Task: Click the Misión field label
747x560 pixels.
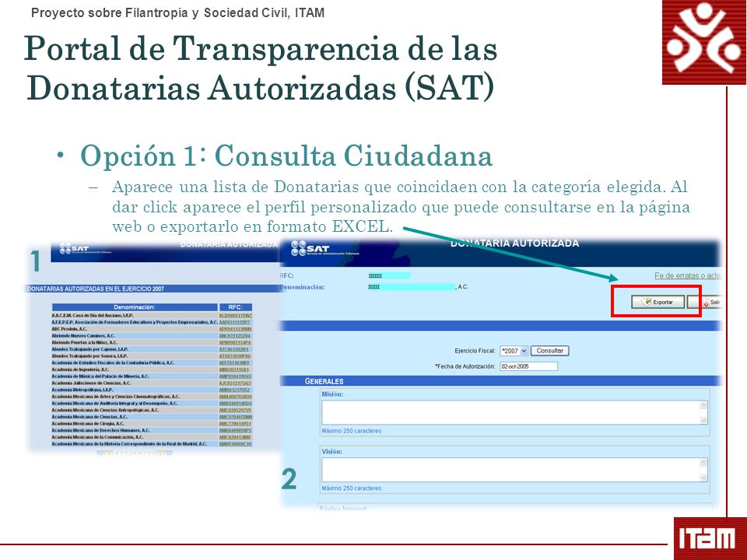Action: (x=332, y=394)
